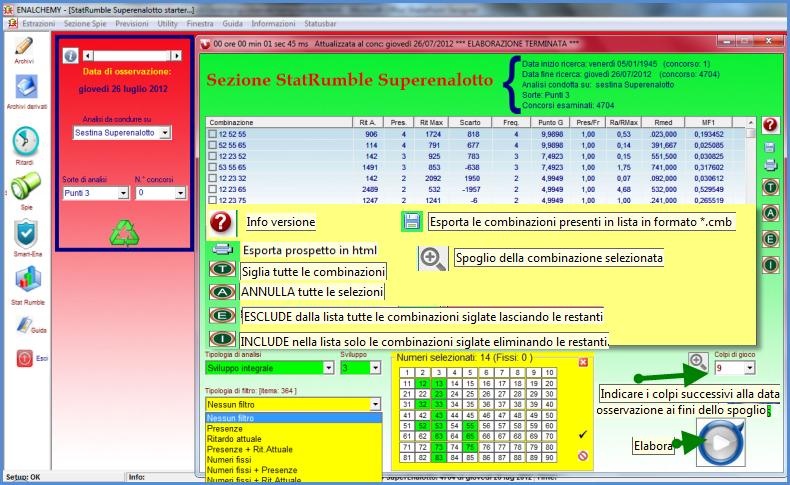
Task: Open the Informazioni menu
Action: point(273,24)
